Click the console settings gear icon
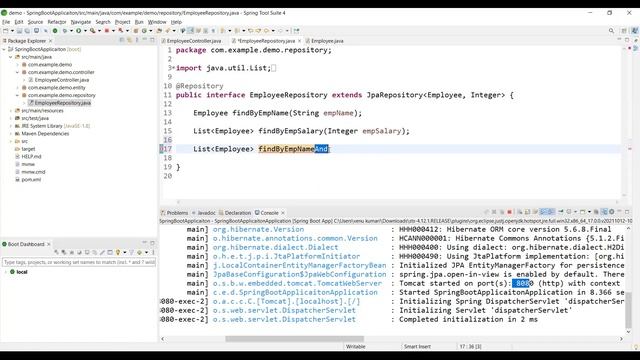This screenshot has width=640, height=360. [x=611, y=212]
